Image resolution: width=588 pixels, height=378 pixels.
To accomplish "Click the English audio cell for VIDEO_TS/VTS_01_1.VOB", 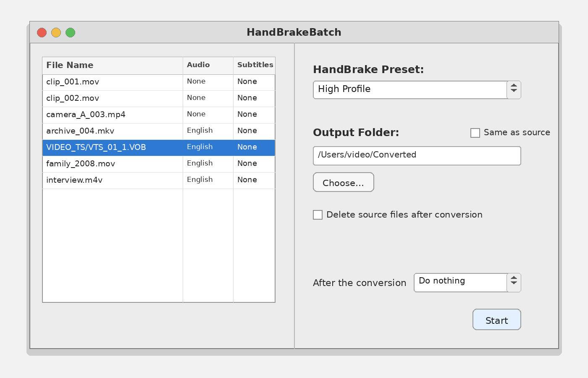I will (208, 148).
